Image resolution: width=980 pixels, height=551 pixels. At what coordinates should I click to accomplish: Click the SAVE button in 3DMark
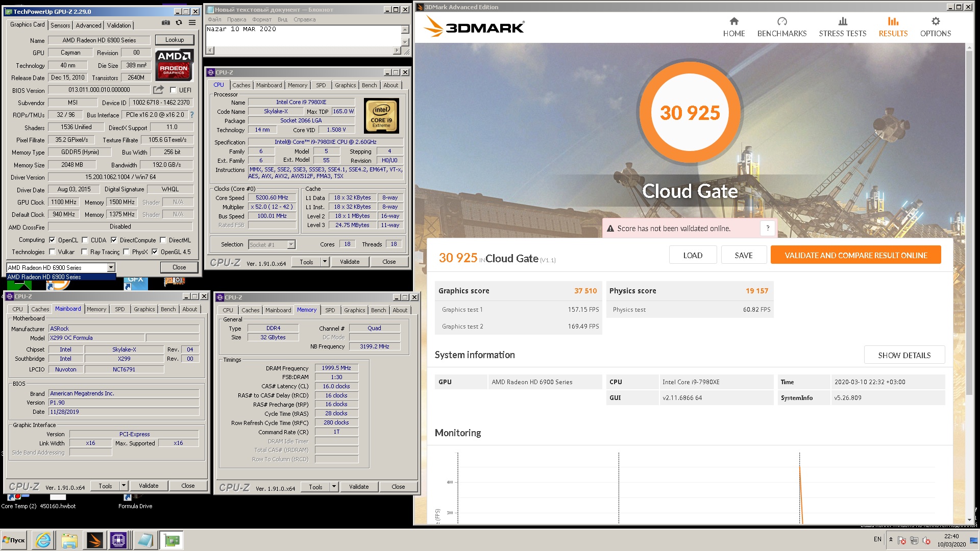pos(744,255)
